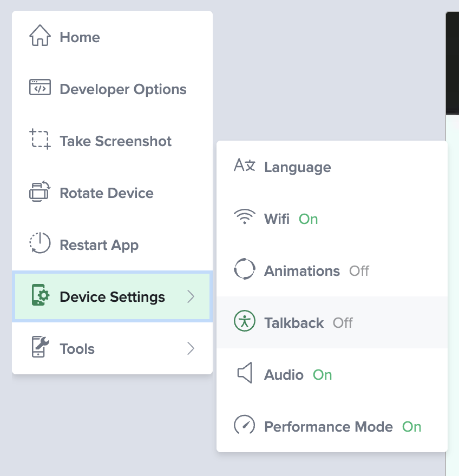Image resolution: width=459 pixels, height=476 pixels.
Task: Click the Performance Mode gauge icon
Action: (x=244, y=426)
